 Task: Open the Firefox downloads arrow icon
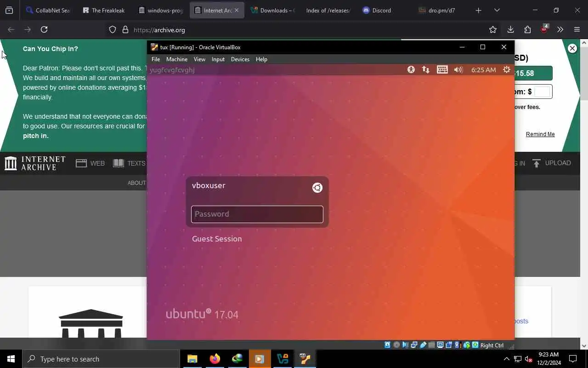coord(510,29)
